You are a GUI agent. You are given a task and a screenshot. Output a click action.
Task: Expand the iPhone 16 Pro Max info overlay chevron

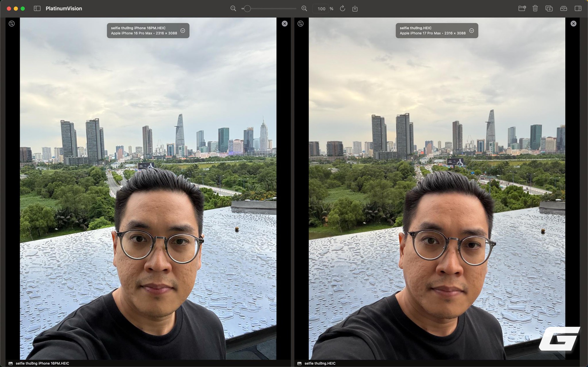(x=183, y=31)
